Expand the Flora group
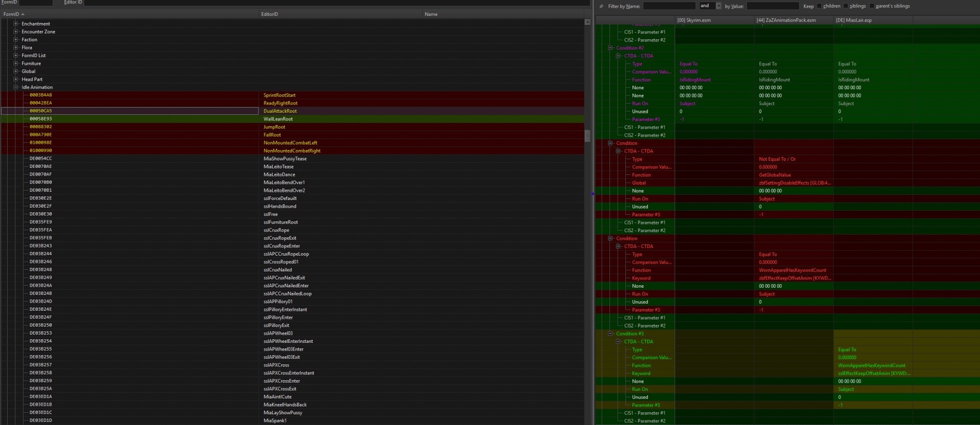This screenshot has width=980, height=425. point(16,47)
